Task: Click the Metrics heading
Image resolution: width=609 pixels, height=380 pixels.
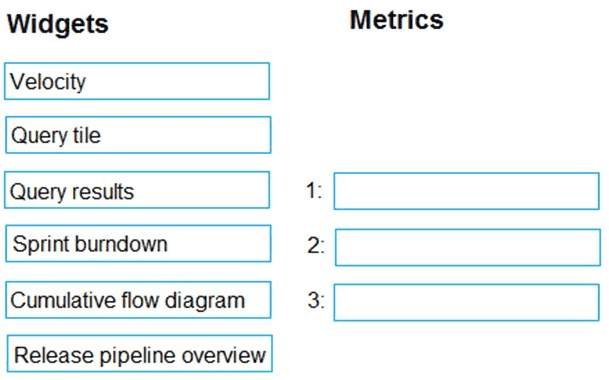Action: click(x=397, y=20)
